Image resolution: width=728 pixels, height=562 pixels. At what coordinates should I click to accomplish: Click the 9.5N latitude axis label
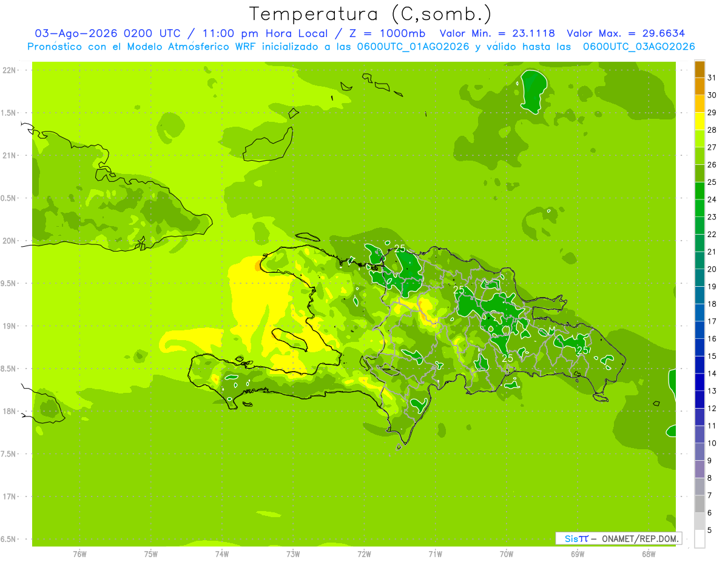[x=9, y=283]
